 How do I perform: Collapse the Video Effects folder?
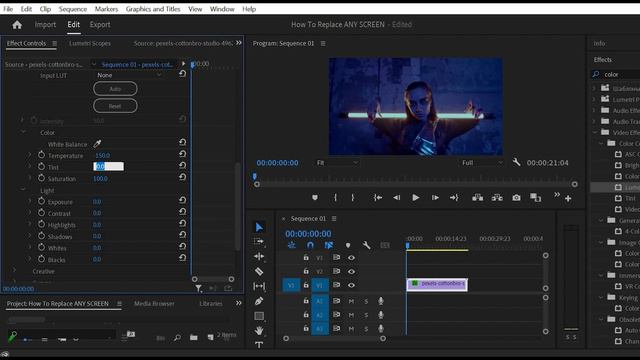point(595,132)
